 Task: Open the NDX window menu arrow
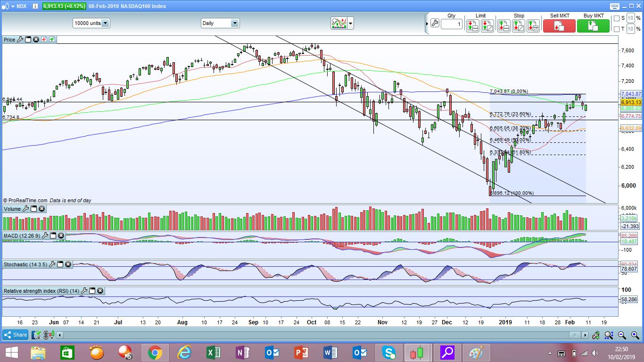tap(12, 6)
